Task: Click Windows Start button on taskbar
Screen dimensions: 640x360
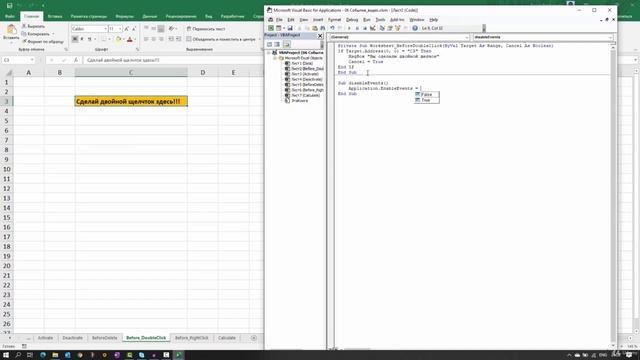Action: click(6, 355)
